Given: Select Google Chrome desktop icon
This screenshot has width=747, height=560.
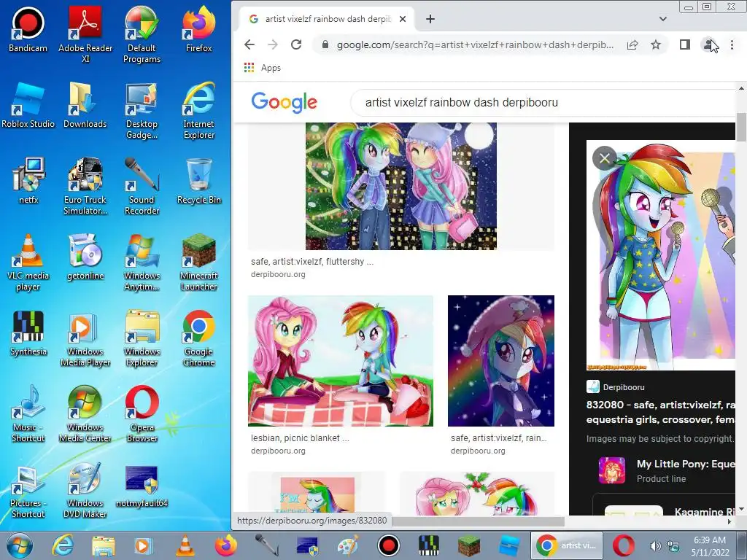Looking at the screenshot, I should point(198,338).
